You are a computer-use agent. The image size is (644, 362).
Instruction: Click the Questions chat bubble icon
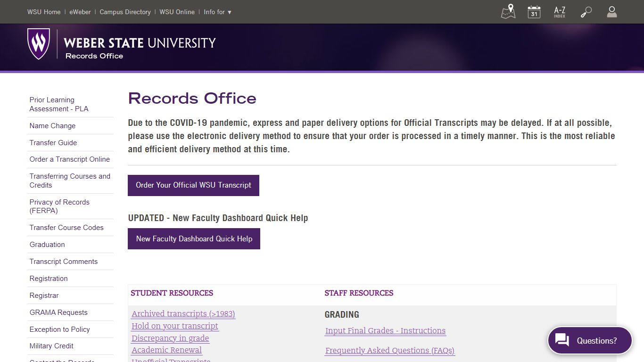(x=562, y=340)
